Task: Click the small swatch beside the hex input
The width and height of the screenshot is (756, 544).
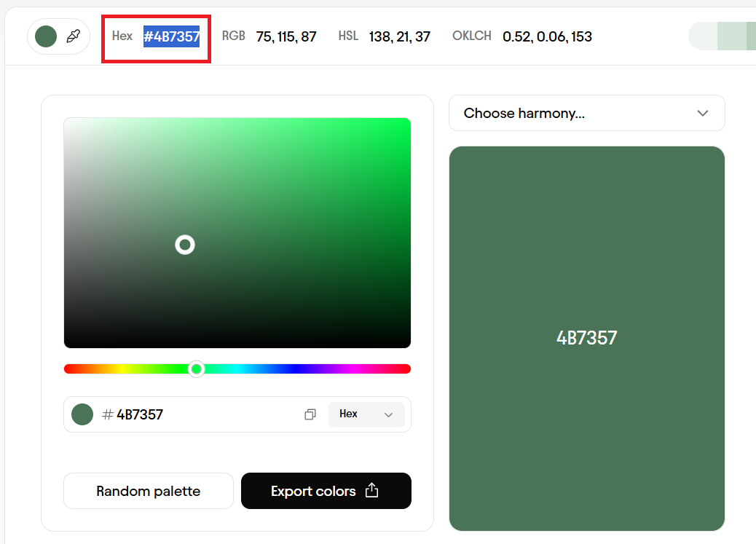Action: (82, 414)
